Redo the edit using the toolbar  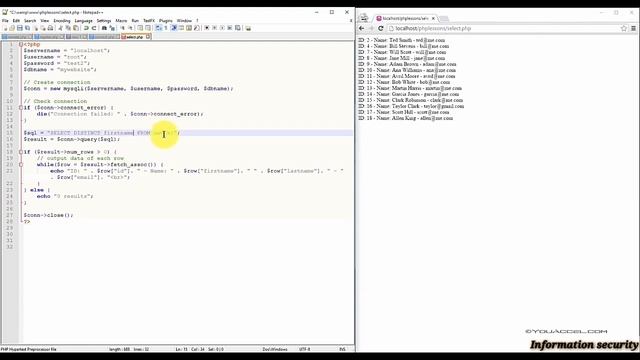94,28
